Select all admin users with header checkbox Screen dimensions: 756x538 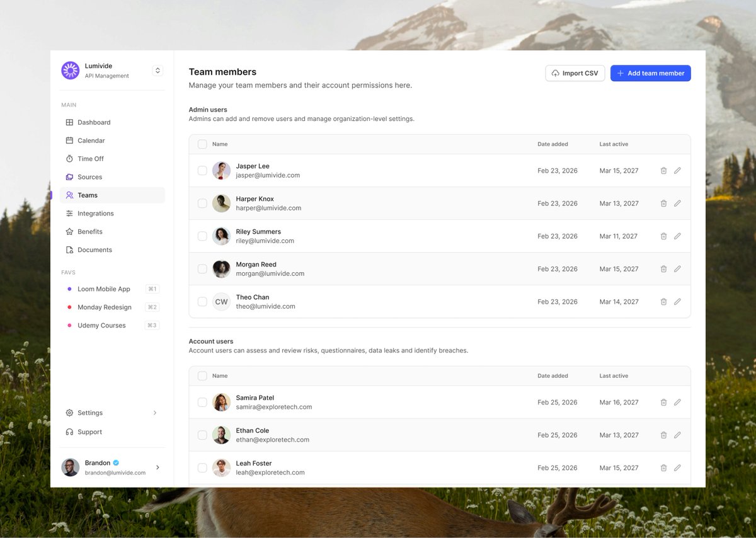pos(202,144)
